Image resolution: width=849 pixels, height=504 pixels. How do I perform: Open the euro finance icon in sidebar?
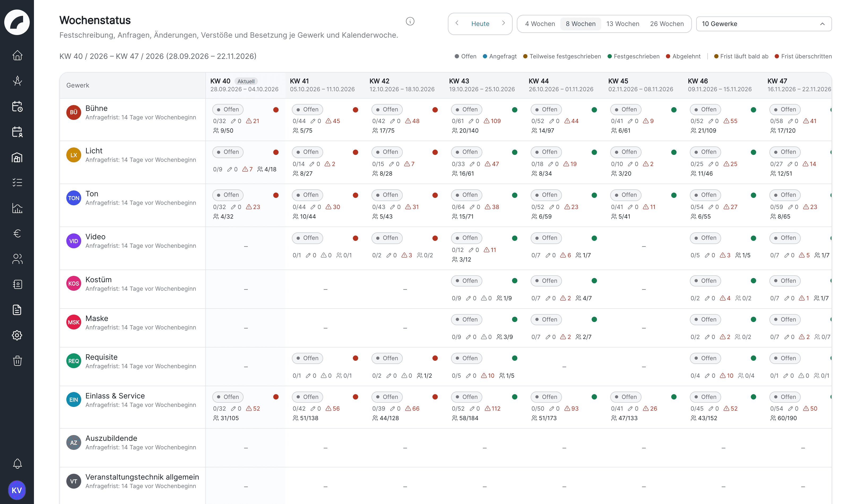coord(17,233)
